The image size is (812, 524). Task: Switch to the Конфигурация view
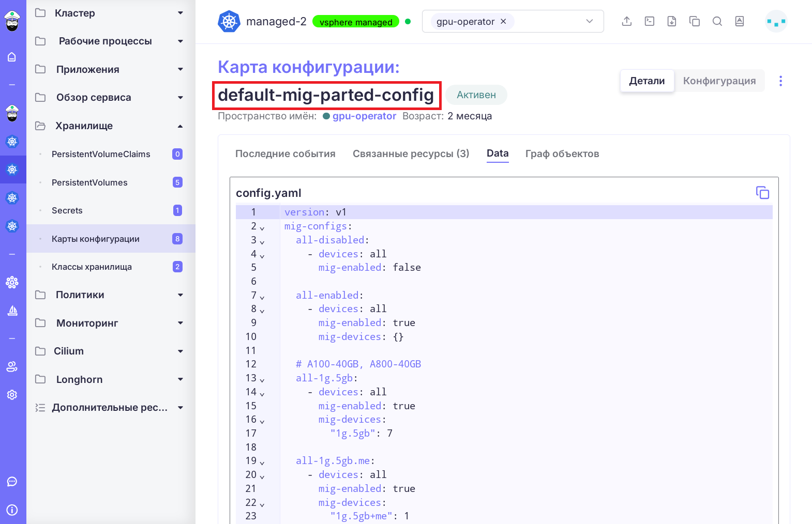(x=719, y=81)
